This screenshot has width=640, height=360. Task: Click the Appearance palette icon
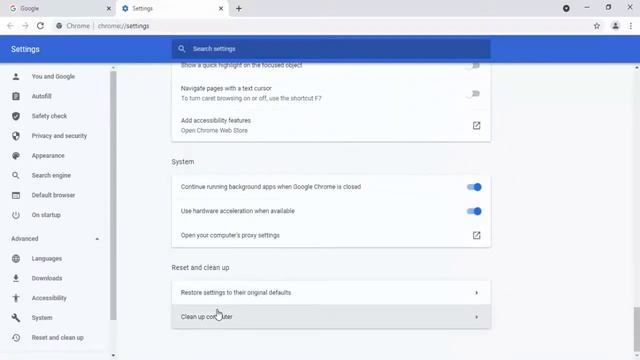pyautogui.click(x=16, y=156)
